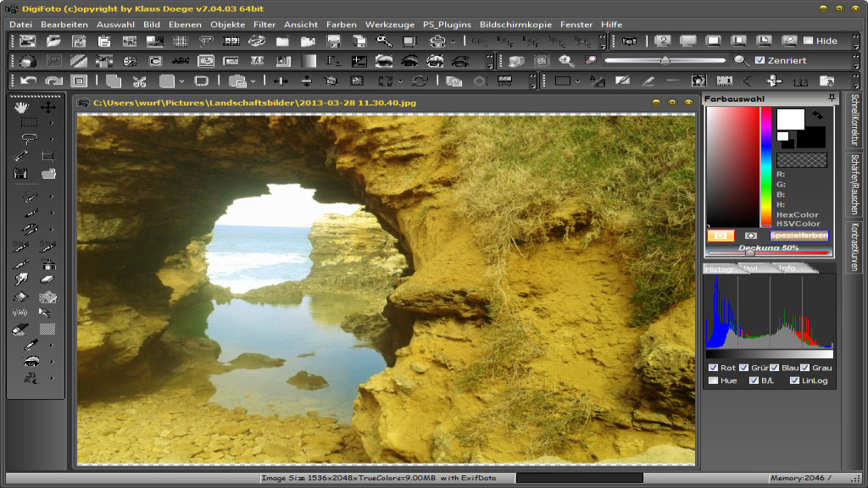Select the crop tool in toolbox
The width and height of the screenshot is (868, 488).
pos(48,157)
